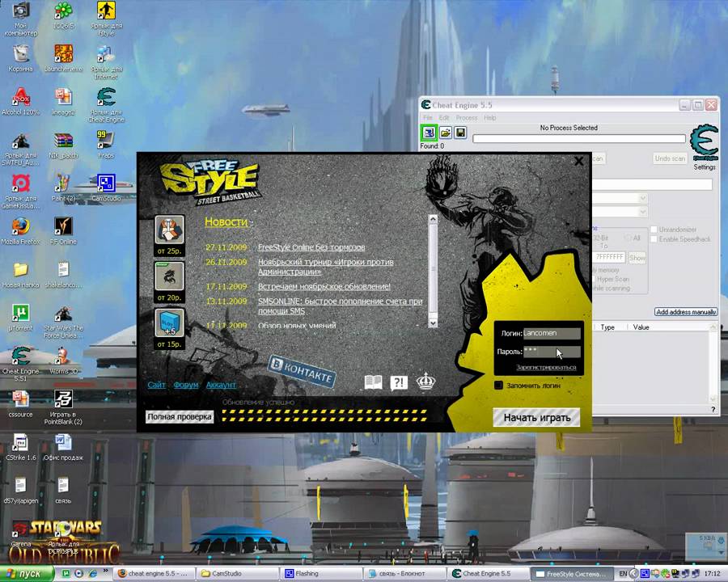Tick the Запомнить логин checkbox
Image resolution: width=728 pixels, height=582 pixels.
(498, 386)
